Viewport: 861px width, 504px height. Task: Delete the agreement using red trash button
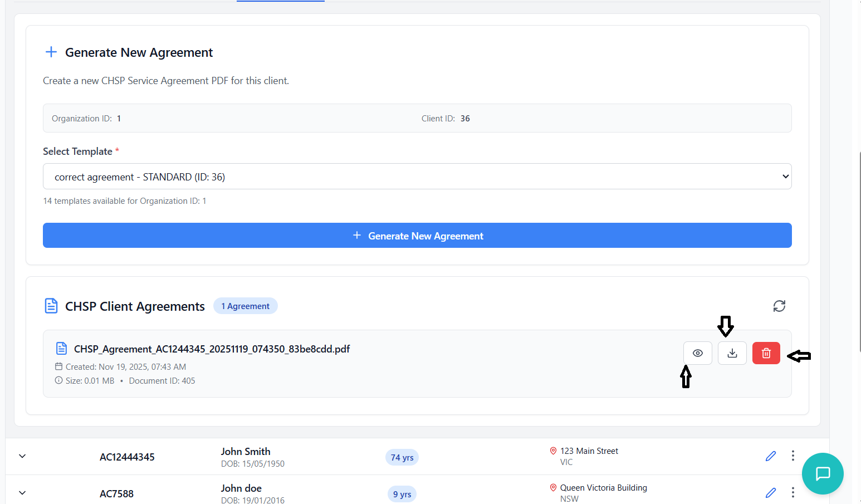click(766, 353)
